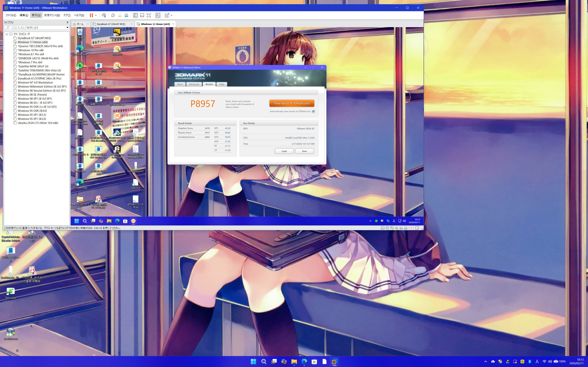Click the Save button in Run Details
Viewport: 588px width, 367px height.
coord(304,151)
